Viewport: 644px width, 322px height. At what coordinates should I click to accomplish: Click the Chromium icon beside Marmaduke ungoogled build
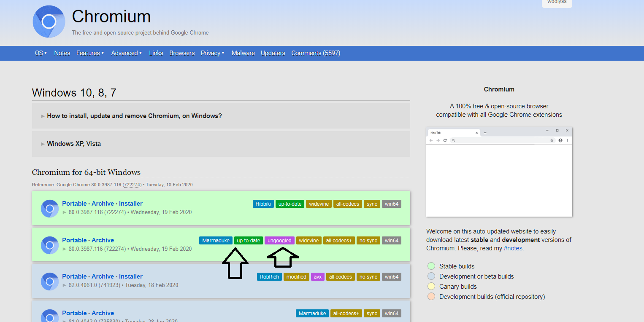[49, 245]
